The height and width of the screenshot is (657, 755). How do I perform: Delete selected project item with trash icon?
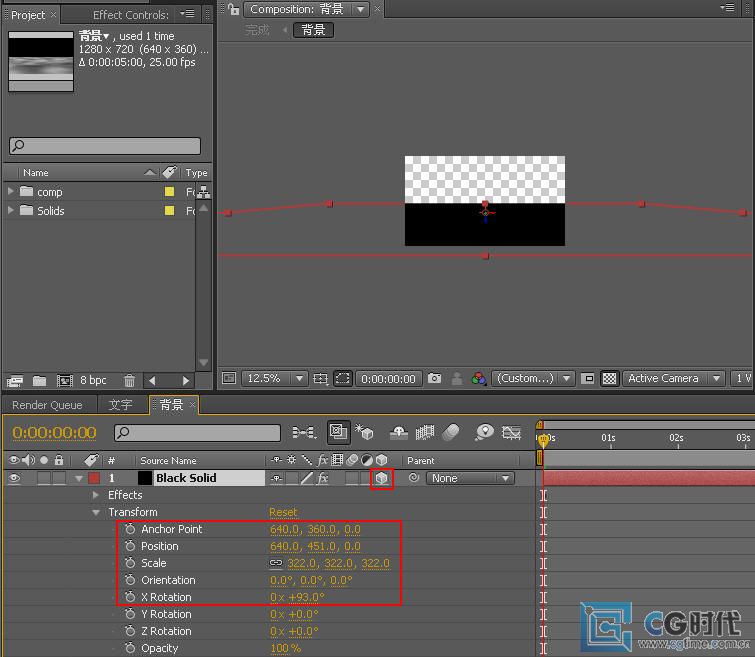point(129,381)
